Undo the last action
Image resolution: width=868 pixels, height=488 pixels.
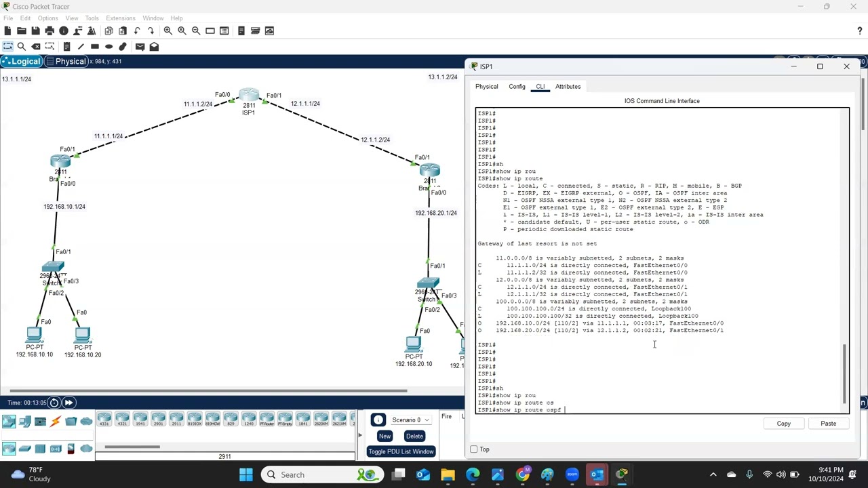pyautogui.click(x=137, y=30)
